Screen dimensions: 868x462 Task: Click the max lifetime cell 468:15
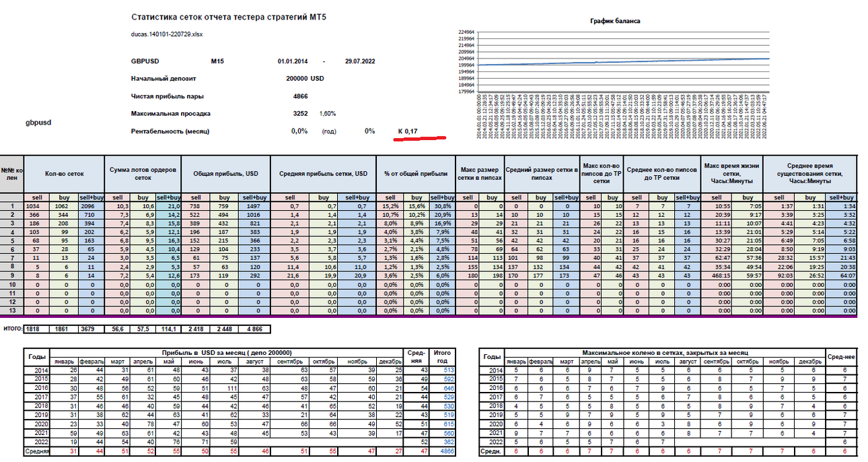click(x=715, y=275)
